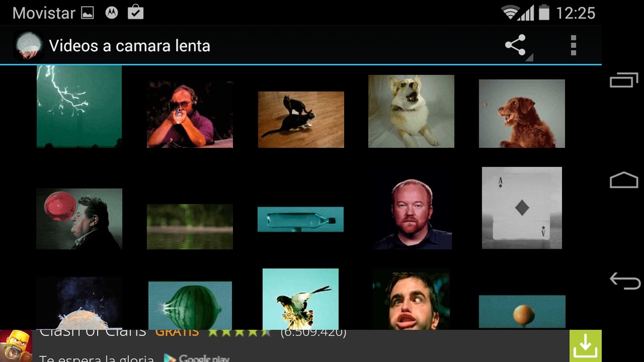The height and width of the screenshot is (362, 644).
Task: Open the brown dog catching treat thumbnail
Action: tap(522, 113)
